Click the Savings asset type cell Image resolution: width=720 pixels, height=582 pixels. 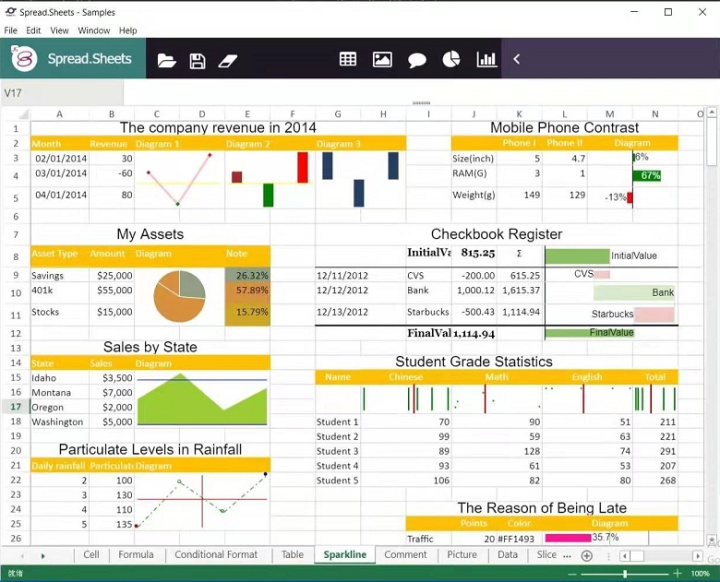[60, 275]
